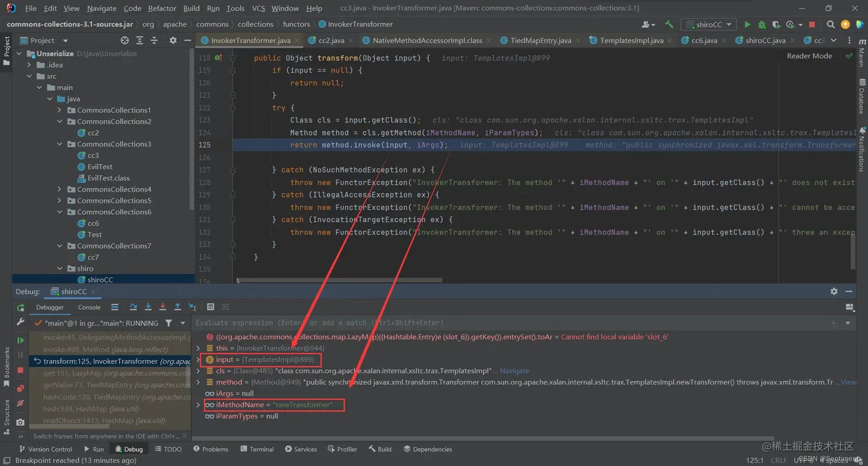
Task: Toggle Mute Breakpoints in the debug sidebar
Action: pyautogui.click(x=21, y=403)
